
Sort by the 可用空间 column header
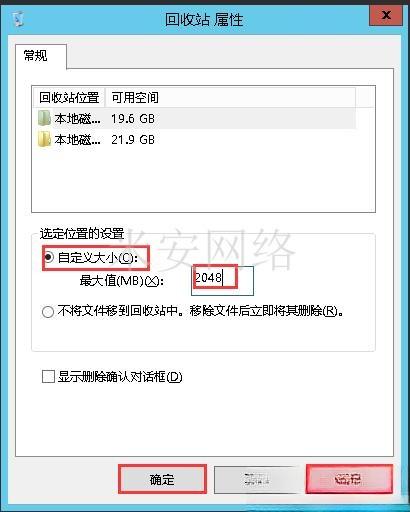tap(135, 98)
